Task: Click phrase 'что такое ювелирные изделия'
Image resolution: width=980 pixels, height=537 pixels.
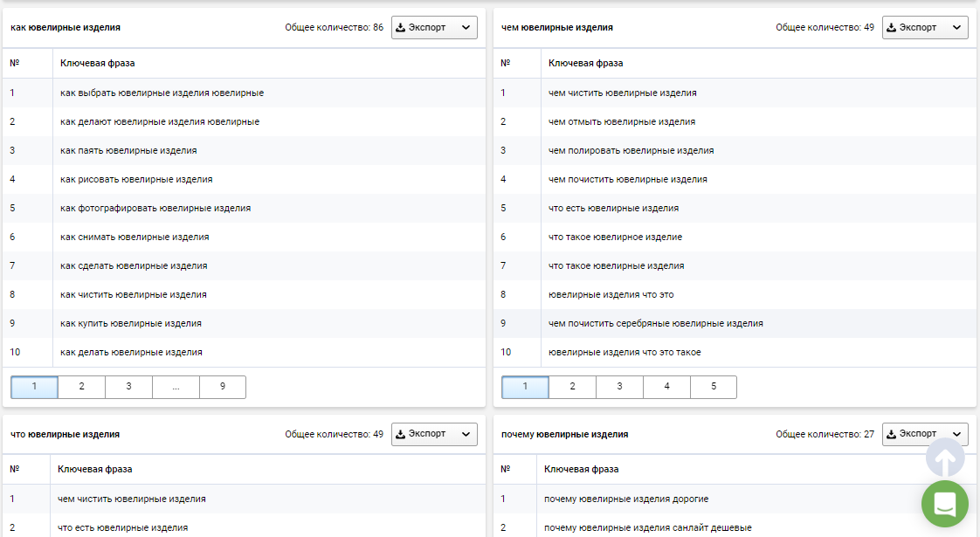Action: point(617,265)
